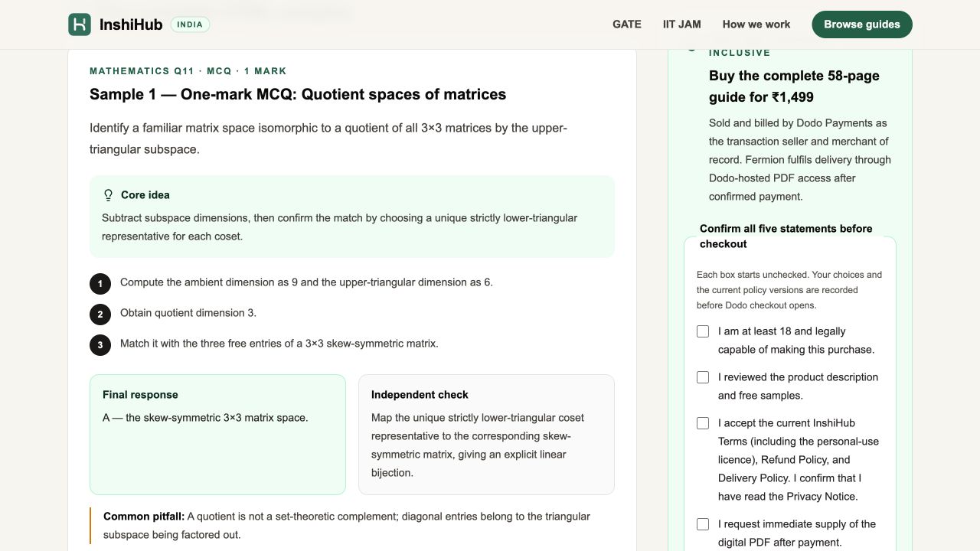Click the 'Common pitfall:' label
The image size is (980, 551).
pos(144,517)
